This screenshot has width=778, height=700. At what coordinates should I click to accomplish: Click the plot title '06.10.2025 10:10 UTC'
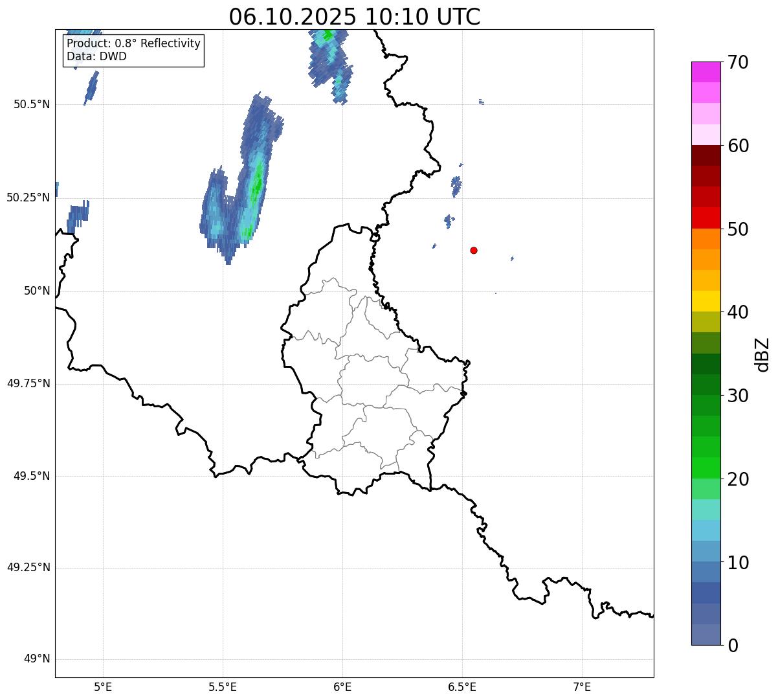[x=355, y=17]
